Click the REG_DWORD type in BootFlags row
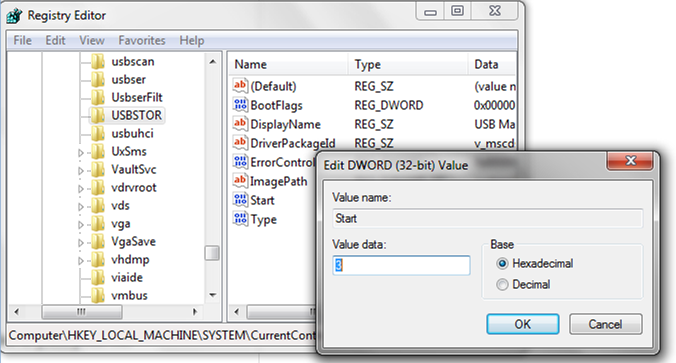The width and height of the screenshot is (676, 363). [389, 105]
